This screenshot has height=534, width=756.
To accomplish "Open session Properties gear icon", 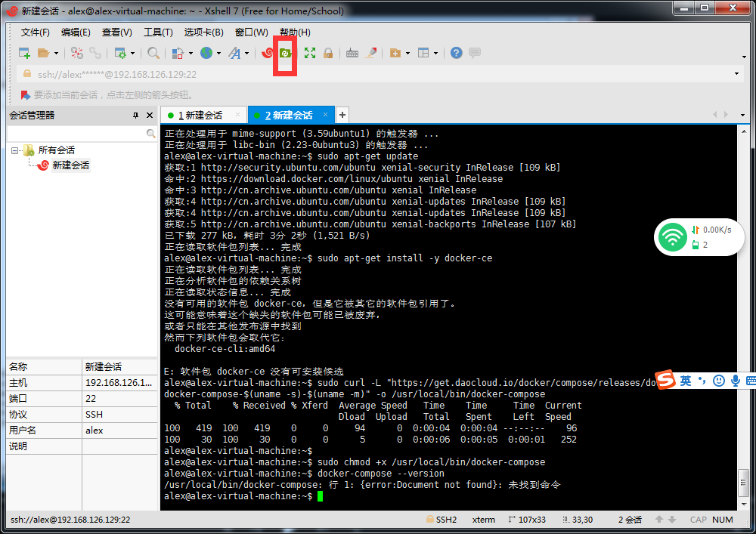I will 120,53.
